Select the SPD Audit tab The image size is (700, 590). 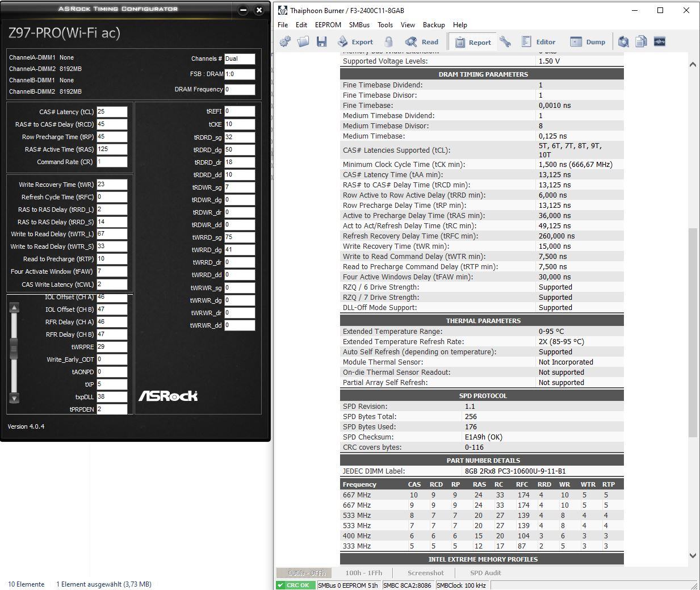pos(485,573)
